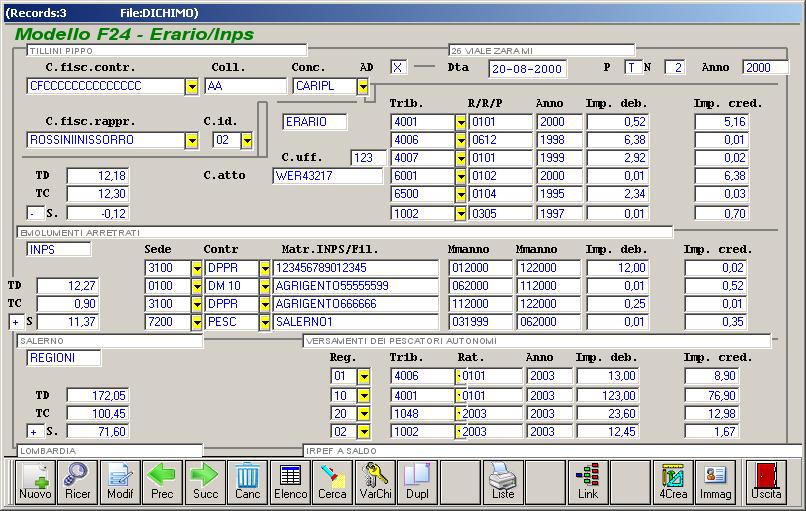Screen dimensions: 806x511
Task: Open the C.id. 02 dropdown arrow
Action: click(x=247, y=140)
